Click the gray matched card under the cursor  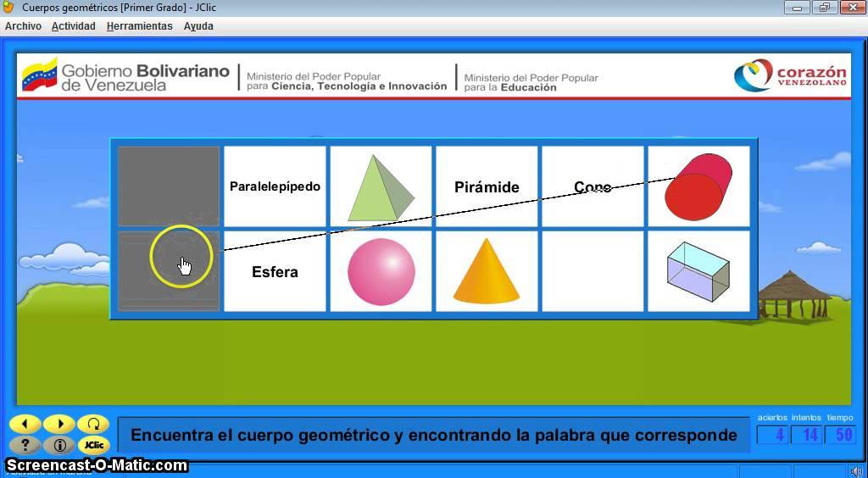tap(169, 271)
